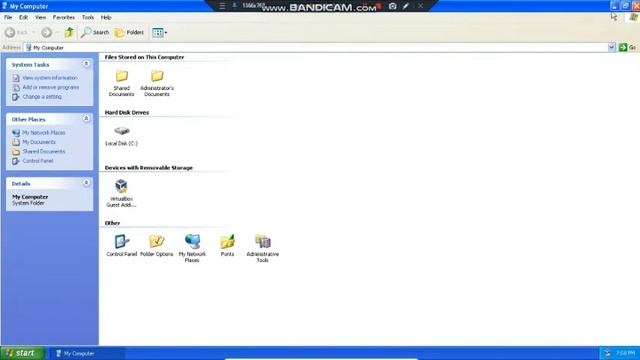Click the Bandicam screenshot camera icon

(393, 6)
